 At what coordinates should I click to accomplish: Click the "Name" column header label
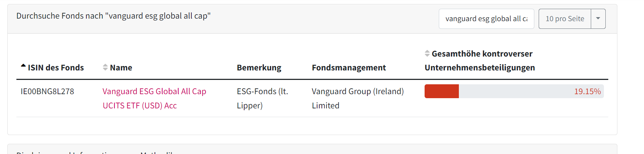121,68
